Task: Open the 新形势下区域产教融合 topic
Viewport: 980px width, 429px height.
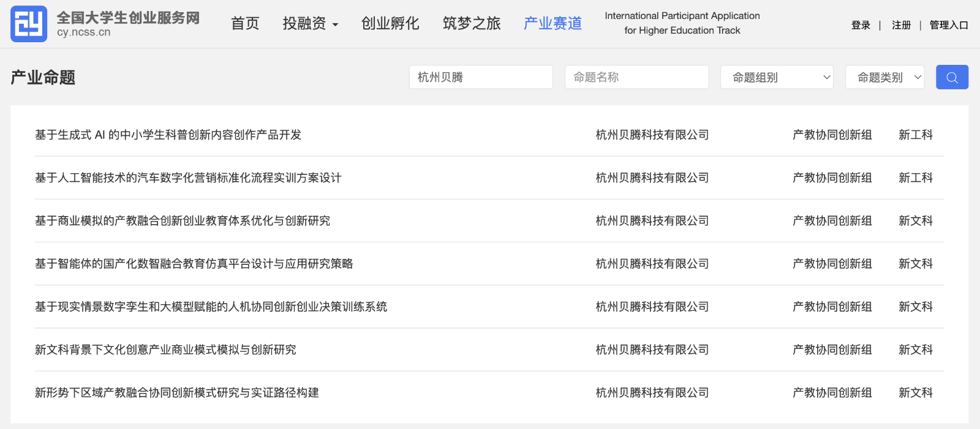Action: click(x=177, y=392)
